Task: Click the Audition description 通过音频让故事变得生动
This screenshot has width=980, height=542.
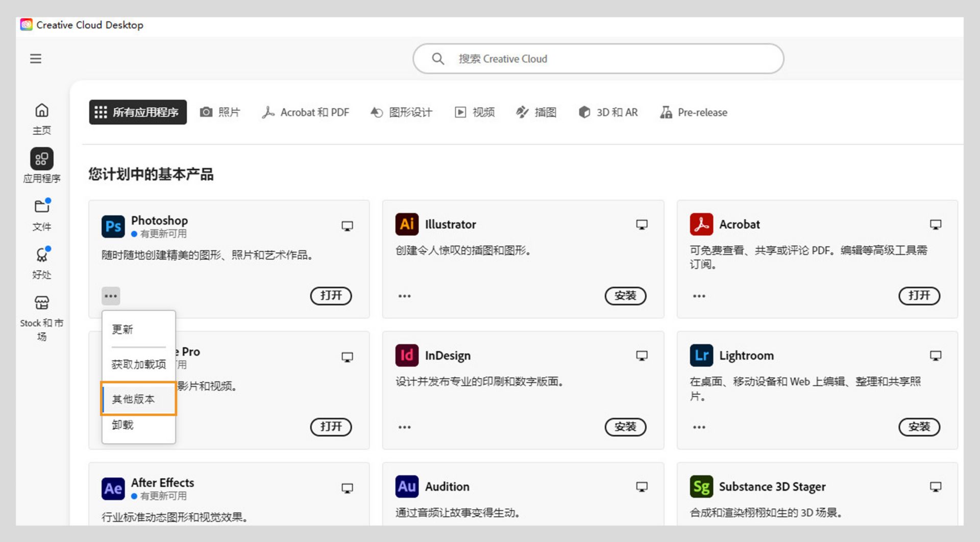Action: click(x=458, y=513)
